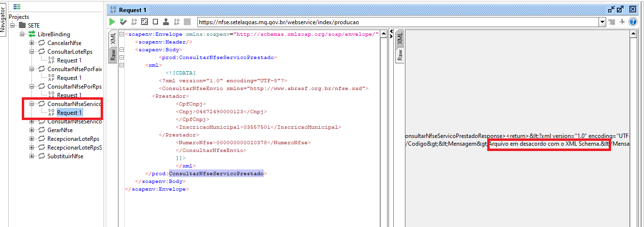Collapse the SETE project node

pos(12,25)
